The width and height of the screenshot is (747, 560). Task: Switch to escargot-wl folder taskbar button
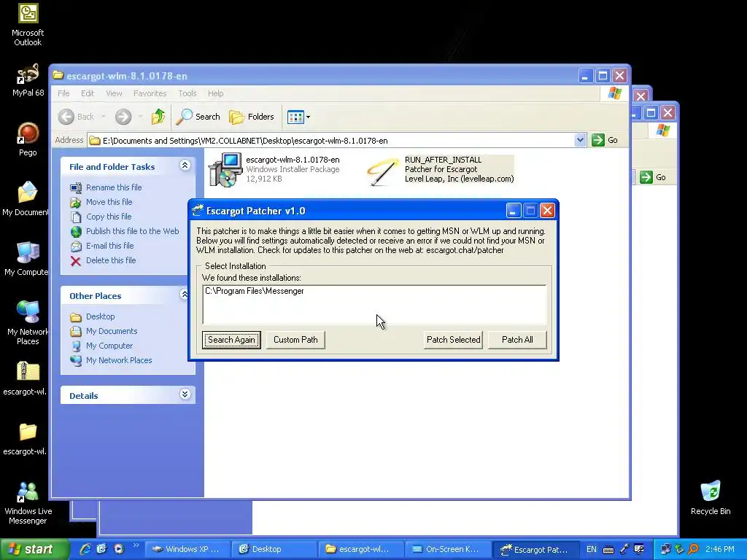pos(360,549)
